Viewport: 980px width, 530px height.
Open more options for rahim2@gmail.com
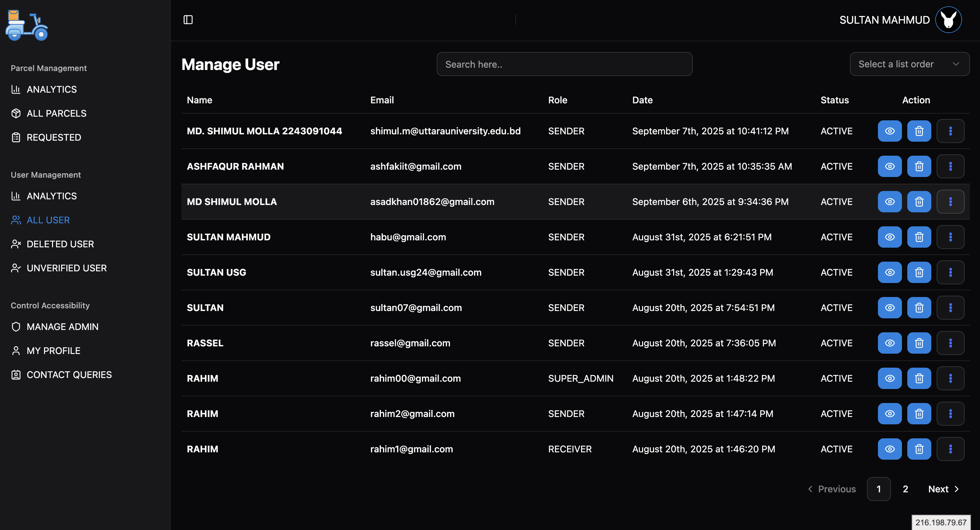click(x=950, y=414)
